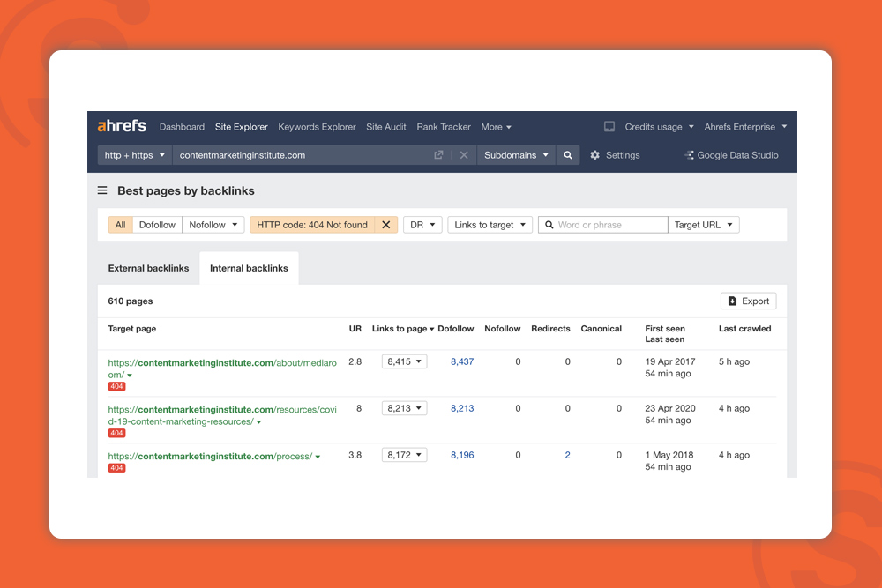Open Keywords Explorer
Image resolution: width=882 pixels, height=588 pixels.
[x=317, y=127]
